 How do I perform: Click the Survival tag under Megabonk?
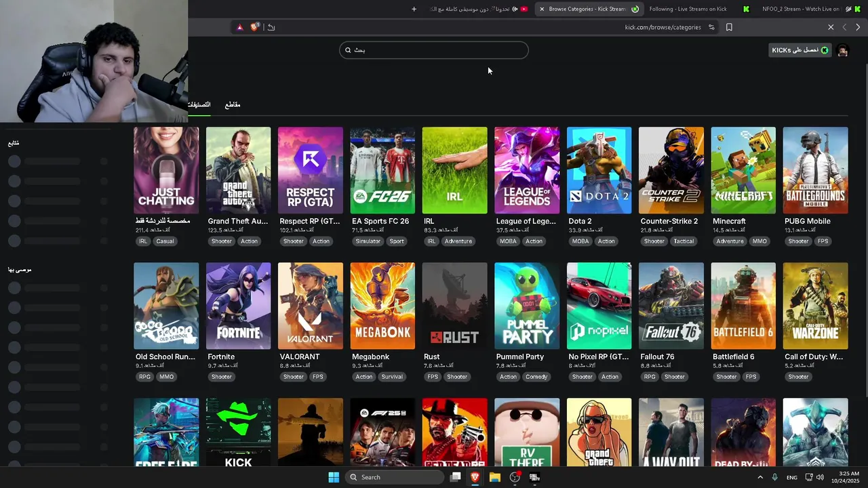coord(392,377)
